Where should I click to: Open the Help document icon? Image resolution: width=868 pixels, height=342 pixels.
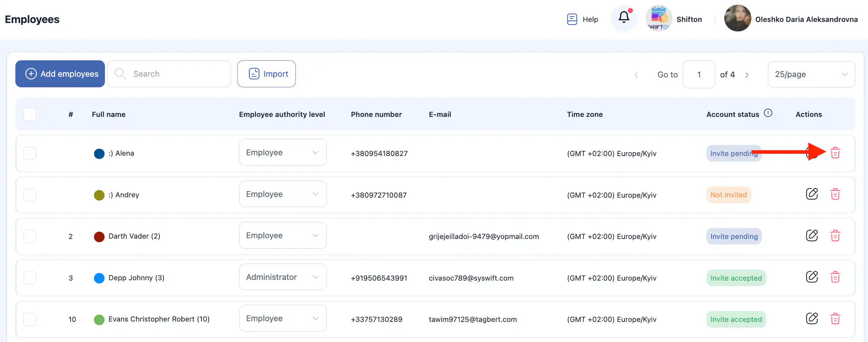pyautogui.click(x=572, y=19)
